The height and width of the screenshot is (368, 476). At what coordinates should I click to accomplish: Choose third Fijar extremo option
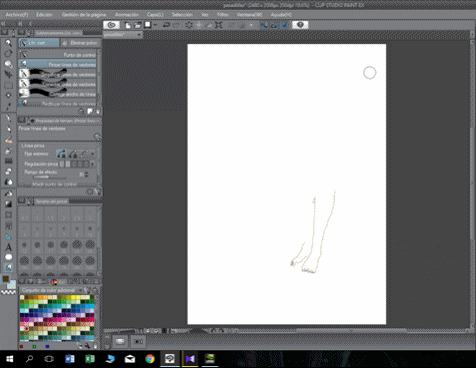click(x=84, y=154)
